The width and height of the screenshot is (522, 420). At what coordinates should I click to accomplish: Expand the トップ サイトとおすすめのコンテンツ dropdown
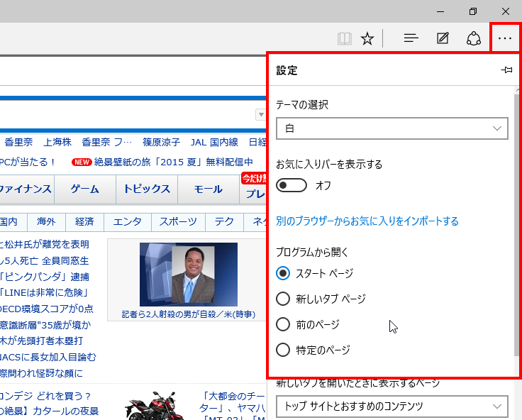[x=391, y=407]
